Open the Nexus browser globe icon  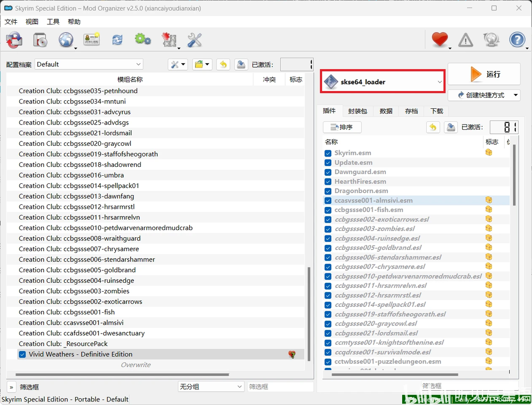click(x=66, y=40)
